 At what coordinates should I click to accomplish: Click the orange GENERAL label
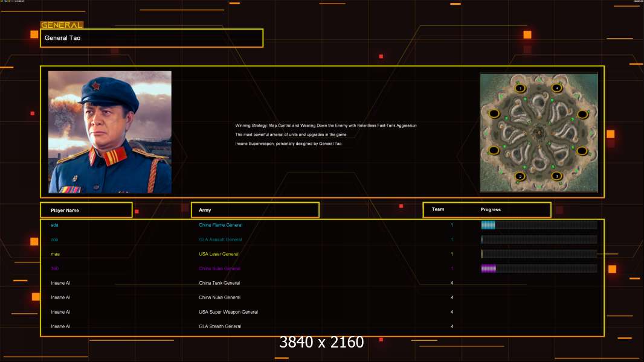click(62, 25)
